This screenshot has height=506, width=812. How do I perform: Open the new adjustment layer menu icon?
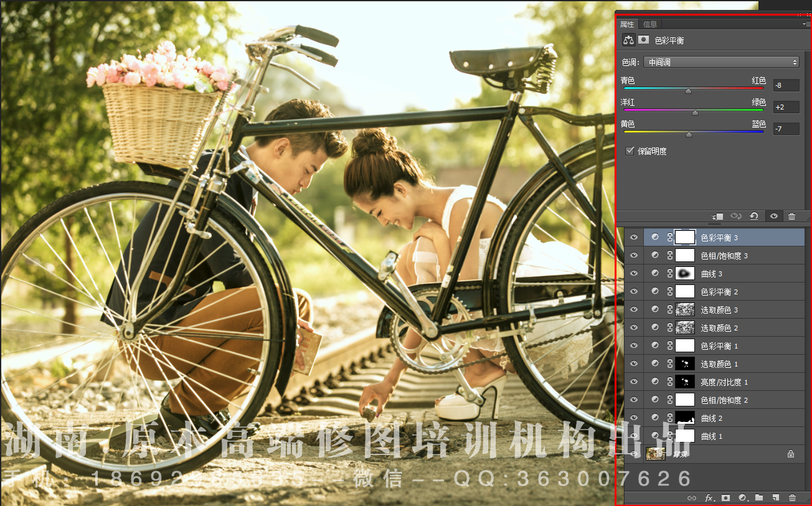click(742, 498)
